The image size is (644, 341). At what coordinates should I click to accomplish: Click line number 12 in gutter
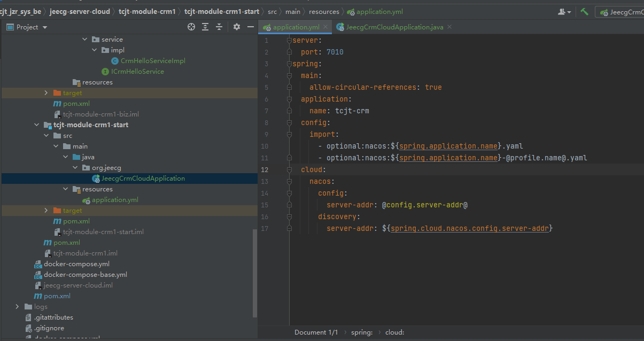point(266,169)
